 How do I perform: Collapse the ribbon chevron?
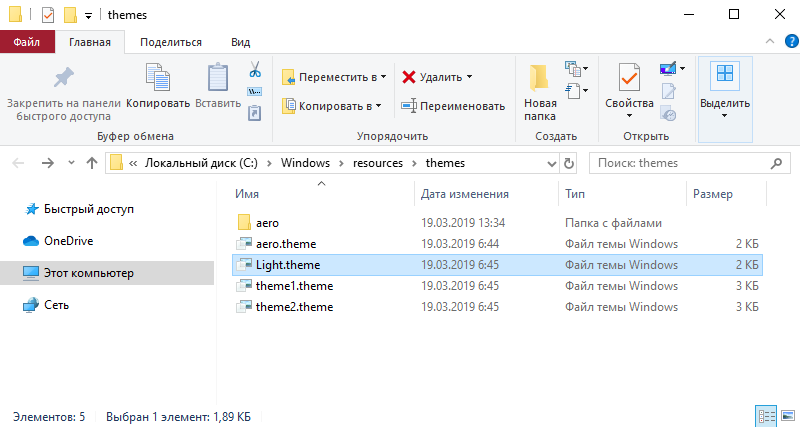(769, 41)
